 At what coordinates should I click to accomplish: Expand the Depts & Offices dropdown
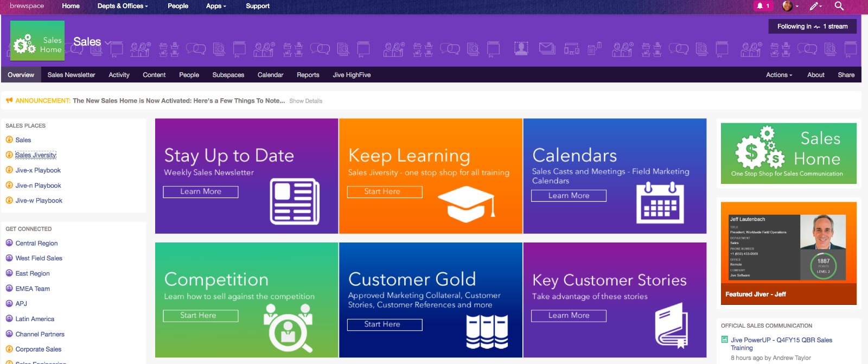click(123, 6)
